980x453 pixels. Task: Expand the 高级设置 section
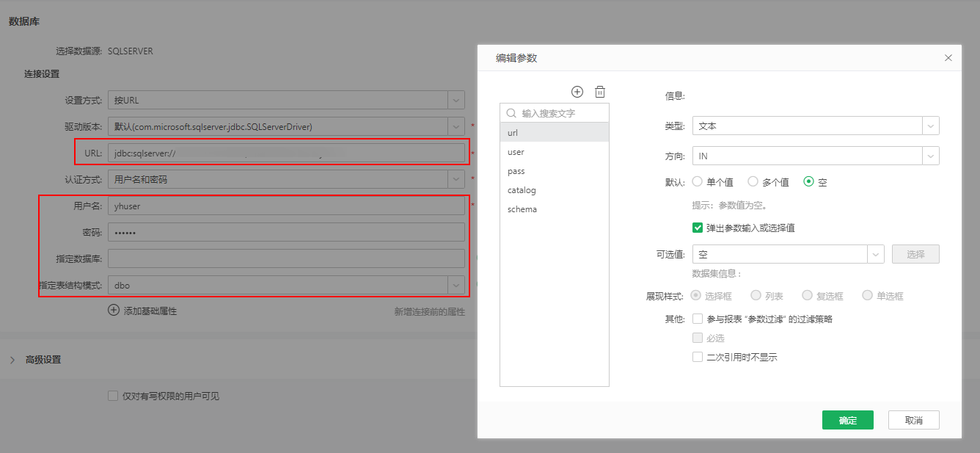click(13, 359)
